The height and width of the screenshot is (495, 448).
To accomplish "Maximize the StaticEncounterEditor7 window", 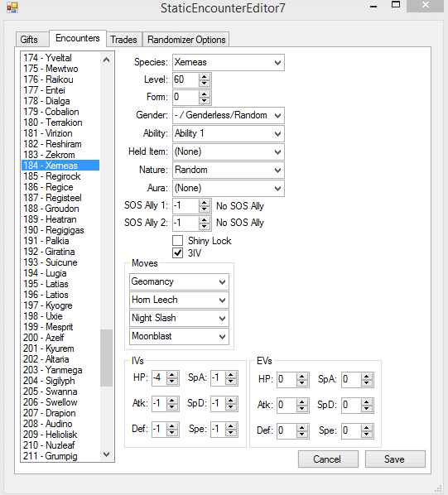I will pyautogui.click(x=396, y=5).
